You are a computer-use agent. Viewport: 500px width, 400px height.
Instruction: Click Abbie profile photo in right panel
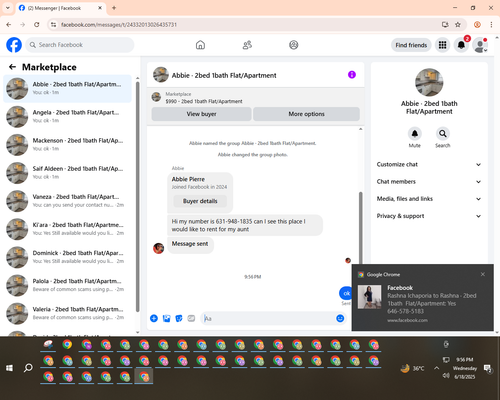point(429,82)
